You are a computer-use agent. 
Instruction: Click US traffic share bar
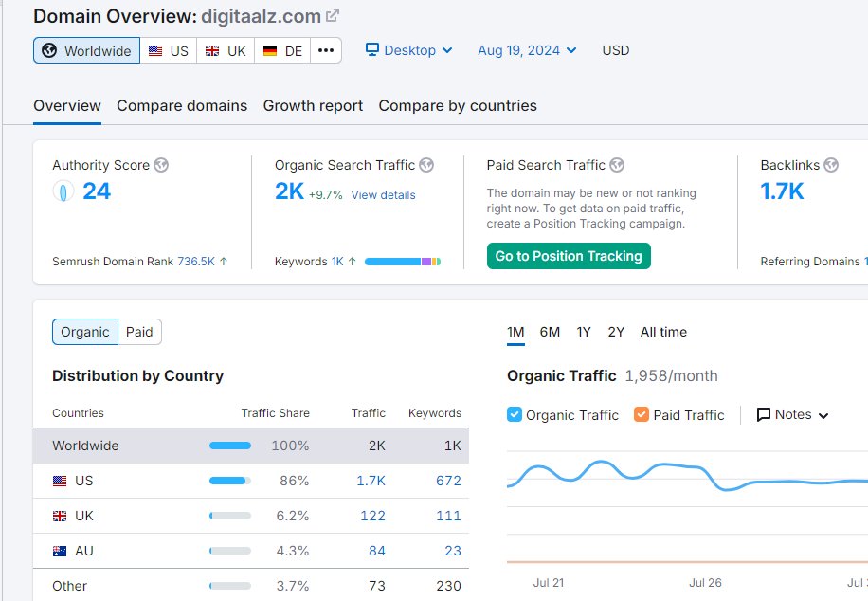click(x=230, y=481)
